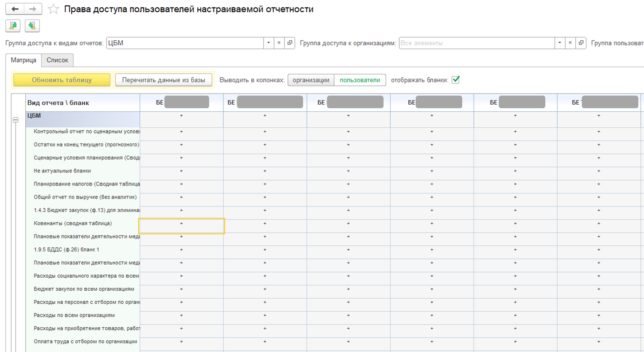Clear the ЦБМ report group field
This screenshot has height=352, width=644.
coord(279,43)
